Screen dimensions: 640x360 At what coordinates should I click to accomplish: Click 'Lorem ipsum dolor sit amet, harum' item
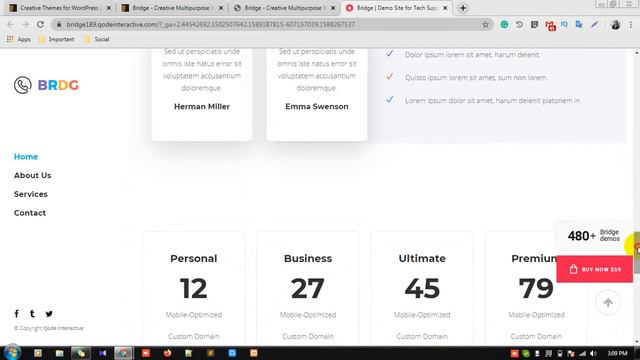pos(493,100)
